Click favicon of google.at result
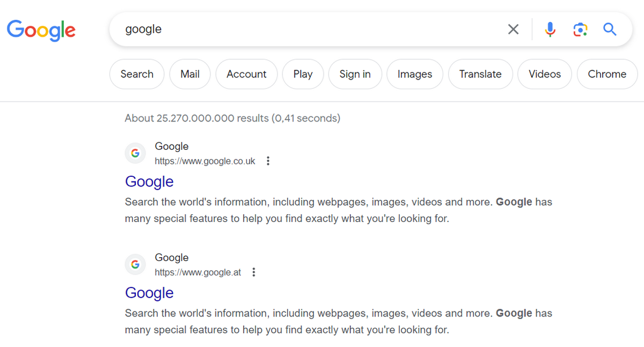 pyautogui.click(x=135, y=264)
